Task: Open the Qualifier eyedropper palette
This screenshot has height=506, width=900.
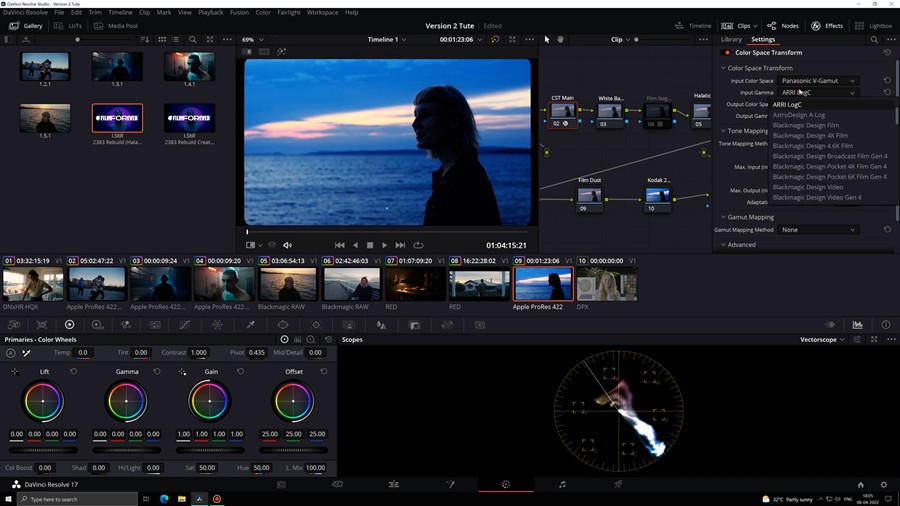Action: pyautogui.click(x=251, y=325)
